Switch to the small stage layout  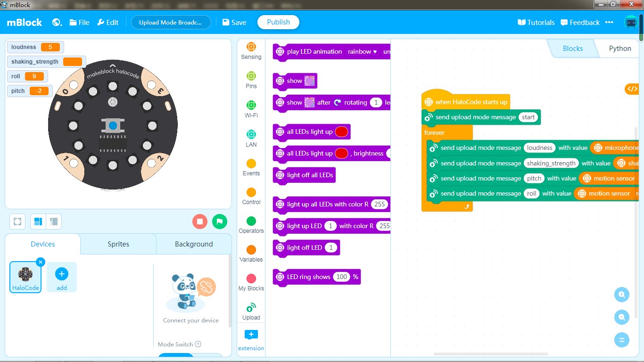point(54,222)
